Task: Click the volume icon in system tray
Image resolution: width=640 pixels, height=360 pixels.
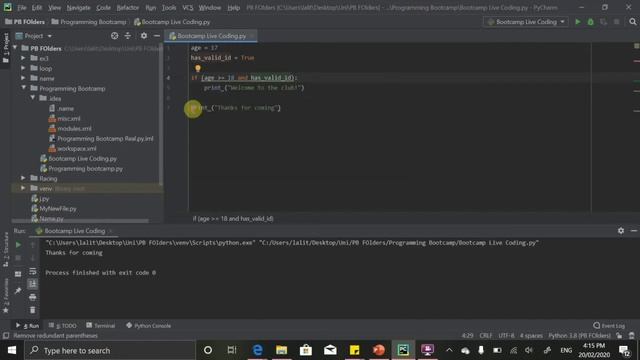Action: click(x=529, y=350)
